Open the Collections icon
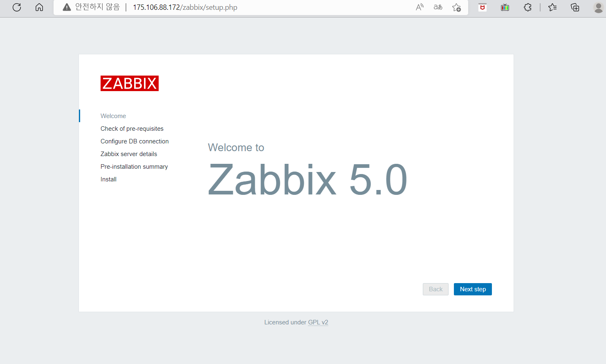Screen dimensions: 606x364 (x=575, y=7)
